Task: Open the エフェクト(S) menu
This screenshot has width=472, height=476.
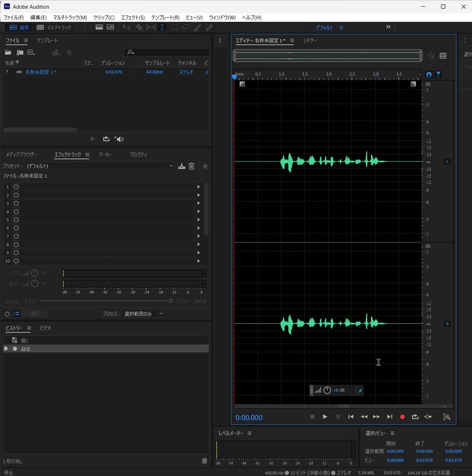Action: click(x=133, y=17)
